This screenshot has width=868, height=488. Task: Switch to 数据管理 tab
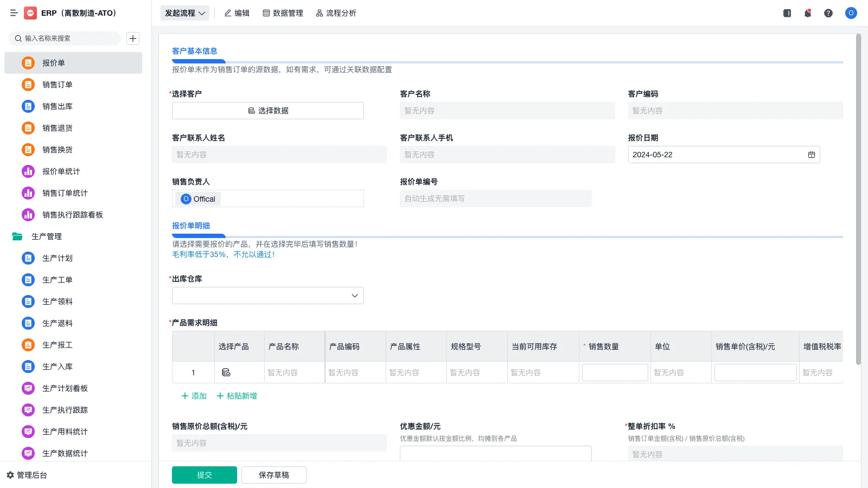click(283, 13)
